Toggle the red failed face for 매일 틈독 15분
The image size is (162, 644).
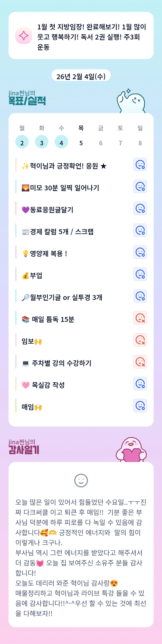pyautogui.click(x=140, y=318)
